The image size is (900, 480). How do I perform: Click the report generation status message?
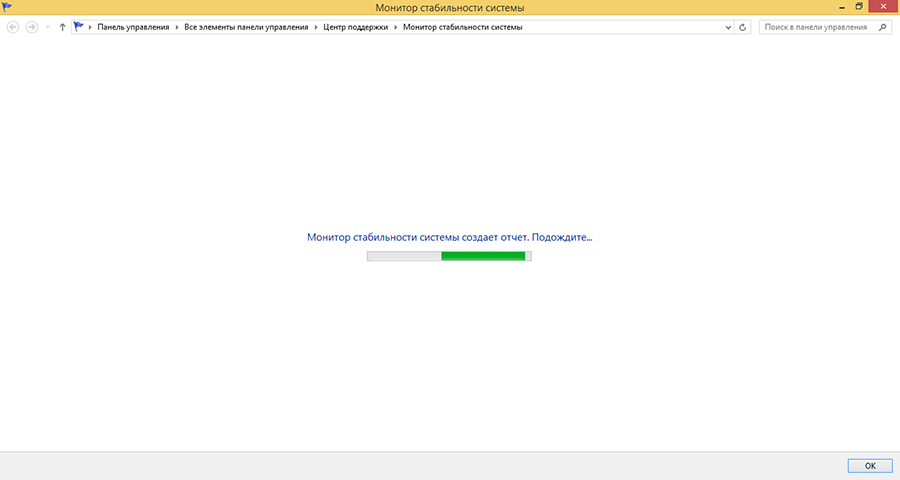point(449,237)
